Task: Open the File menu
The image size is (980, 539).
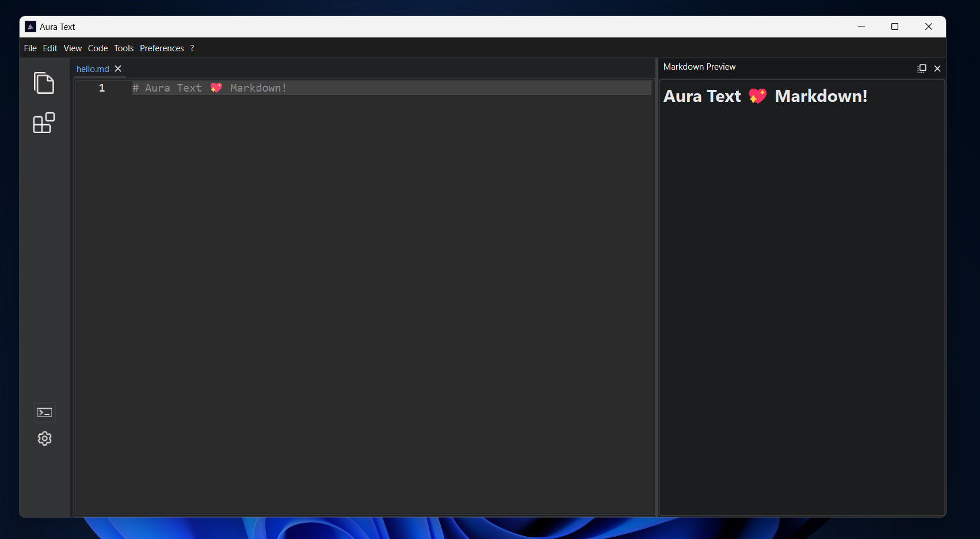Action: (30, 48)
